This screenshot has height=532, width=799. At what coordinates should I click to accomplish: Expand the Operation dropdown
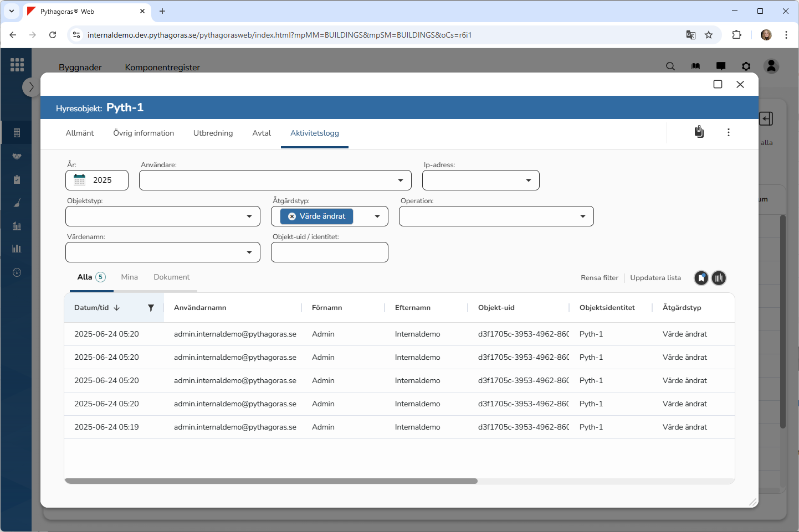(582, 216)
